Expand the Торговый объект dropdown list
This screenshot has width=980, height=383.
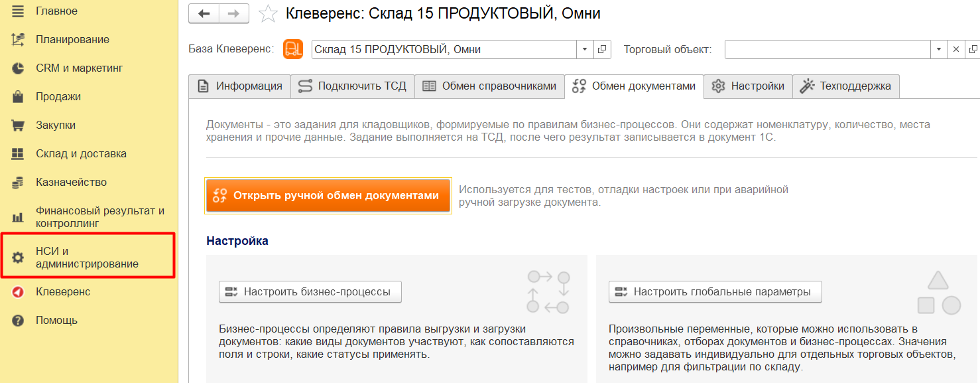point(939,49)
